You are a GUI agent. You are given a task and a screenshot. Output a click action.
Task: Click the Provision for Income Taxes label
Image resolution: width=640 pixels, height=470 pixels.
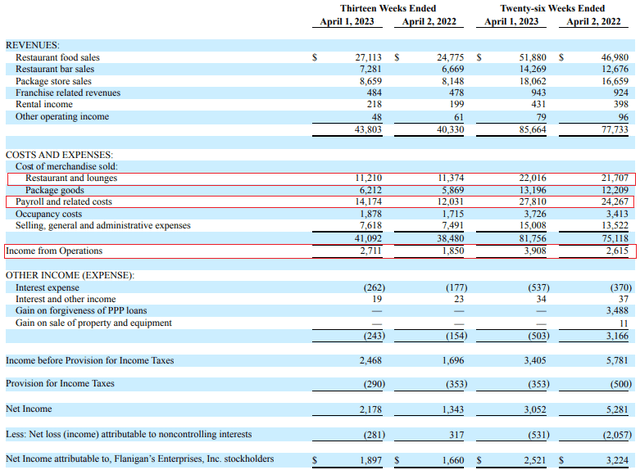(x=60, y=384)
